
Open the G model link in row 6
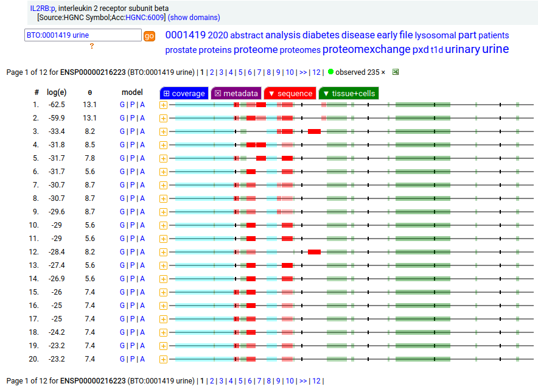point(122,172)
